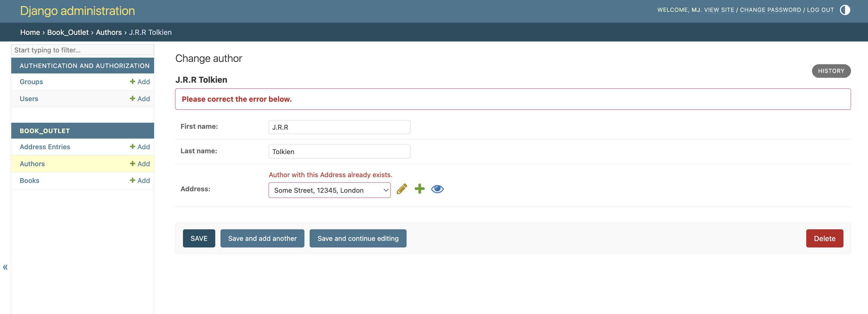Screen dimensions: 868x314
Task: Open Books in the sidebar navigation
Action: tap(30, 181)
